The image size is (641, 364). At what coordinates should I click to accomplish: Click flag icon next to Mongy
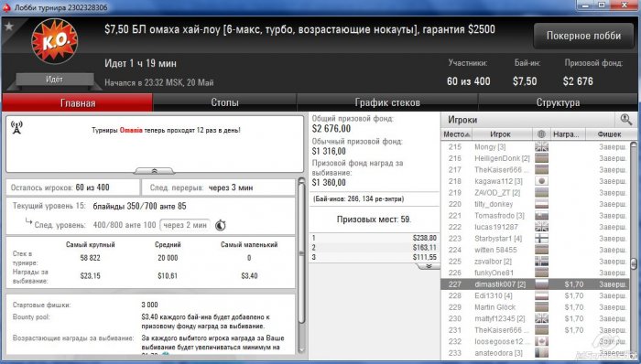(541, 146)
